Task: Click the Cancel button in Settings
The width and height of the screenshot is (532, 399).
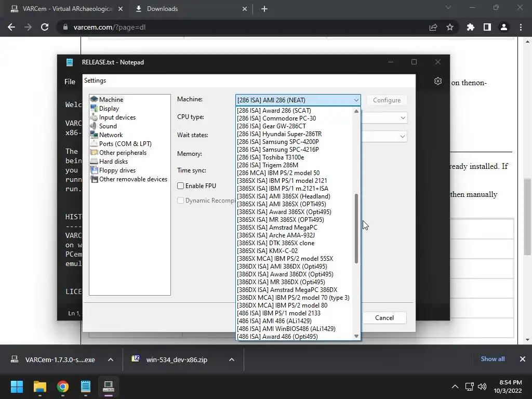Action: click(x=384, y=318)
